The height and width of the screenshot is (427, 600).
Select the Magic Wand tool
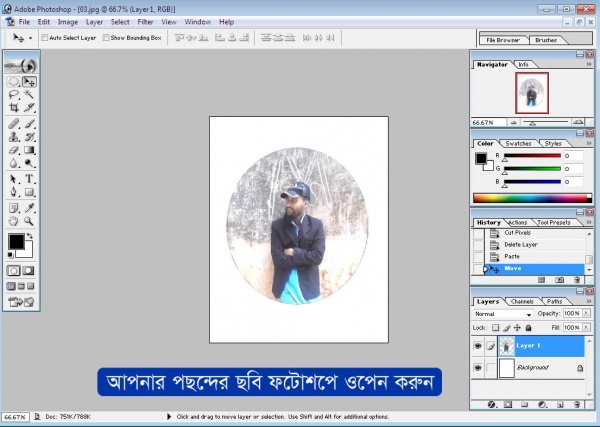click(x=29, y=94)
